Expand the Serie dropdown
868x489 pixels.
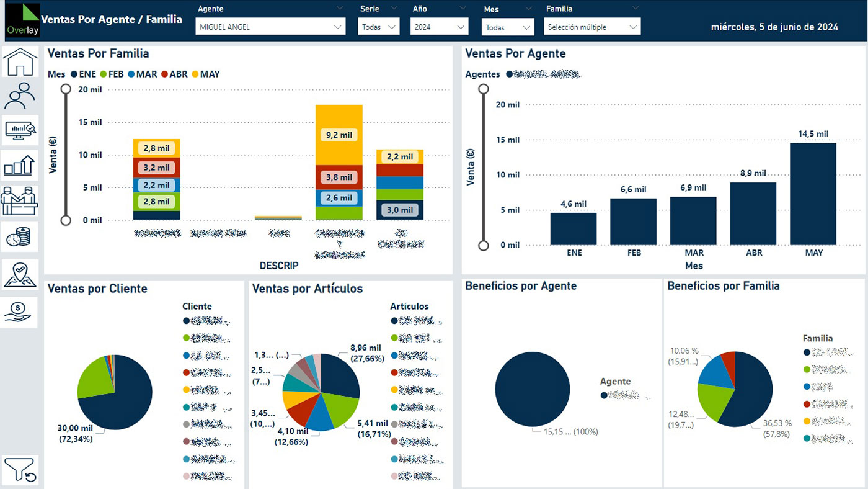pos(378,27)
